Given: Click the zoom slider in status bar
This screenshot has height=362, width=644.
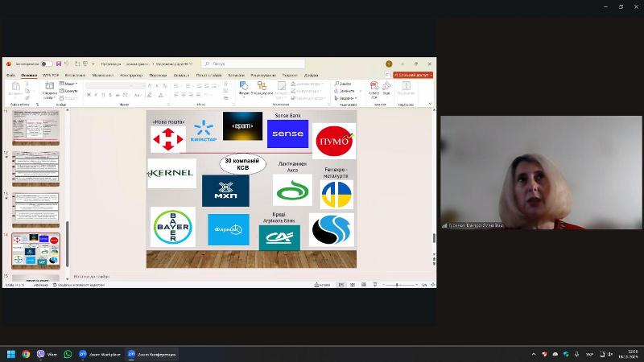Looking at the screenshot, I should click(399, 285).
